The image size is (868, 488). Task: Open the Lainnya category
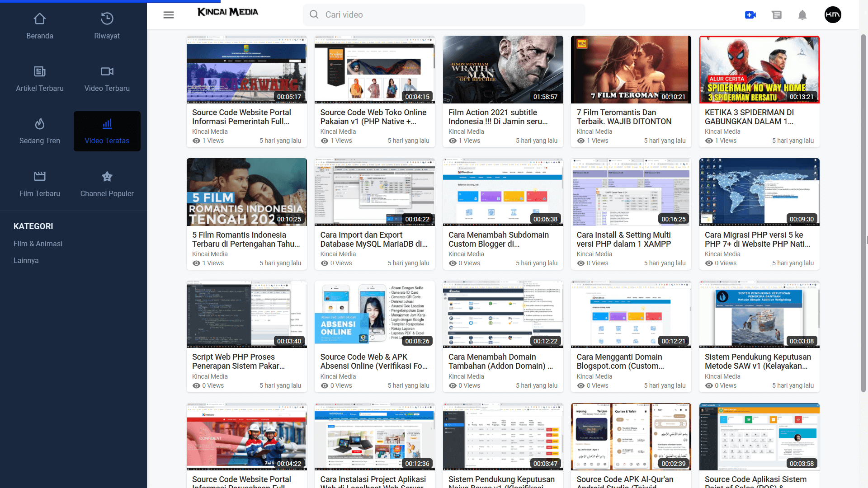pos(26,260)
